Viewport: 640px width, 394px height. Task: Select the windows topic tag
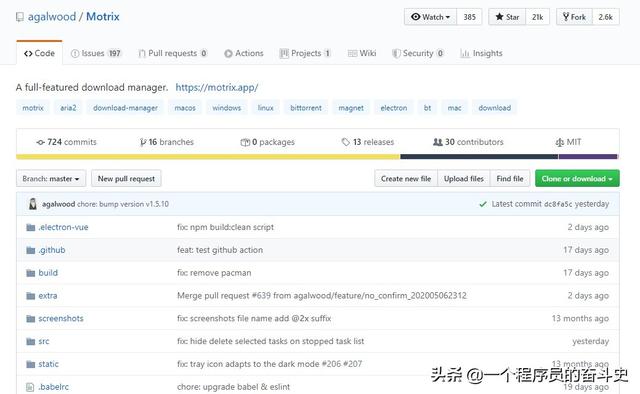[x=227, y=108]
